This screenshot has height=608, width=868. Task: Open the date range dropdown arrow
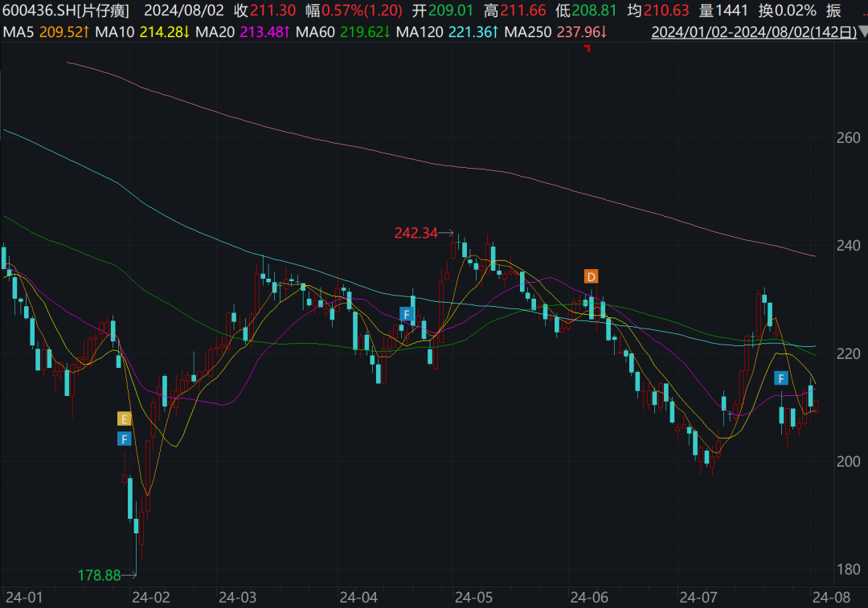(862, 33)
